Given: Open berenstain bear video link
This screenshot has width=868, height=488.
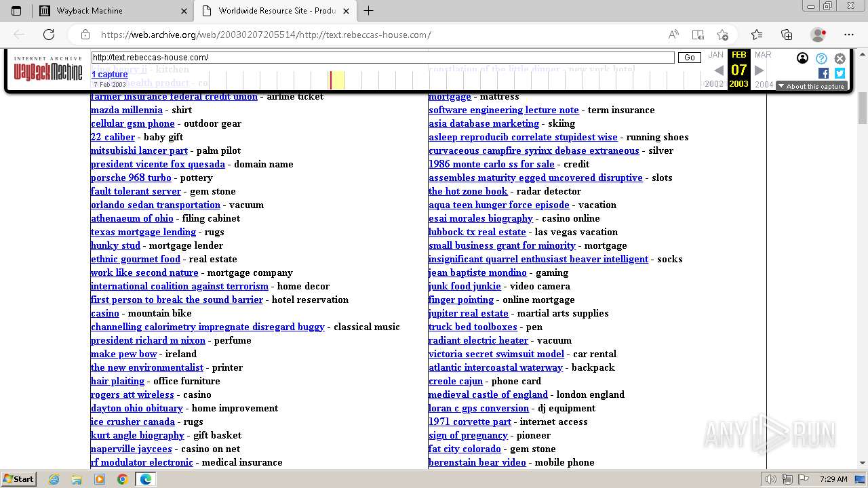Looking at the screenshot, I should coord(477,462).
